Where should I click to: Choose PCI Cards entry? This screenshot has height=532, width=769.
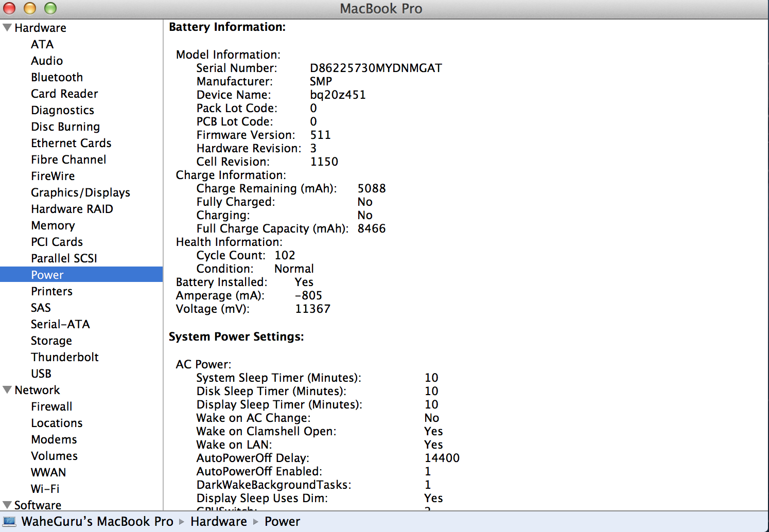click(57, 242)
